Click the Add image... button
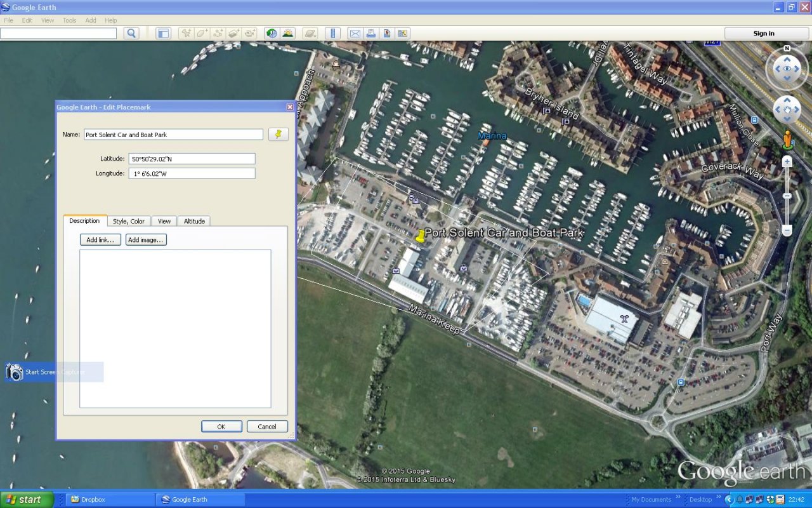 pos(146,239)
